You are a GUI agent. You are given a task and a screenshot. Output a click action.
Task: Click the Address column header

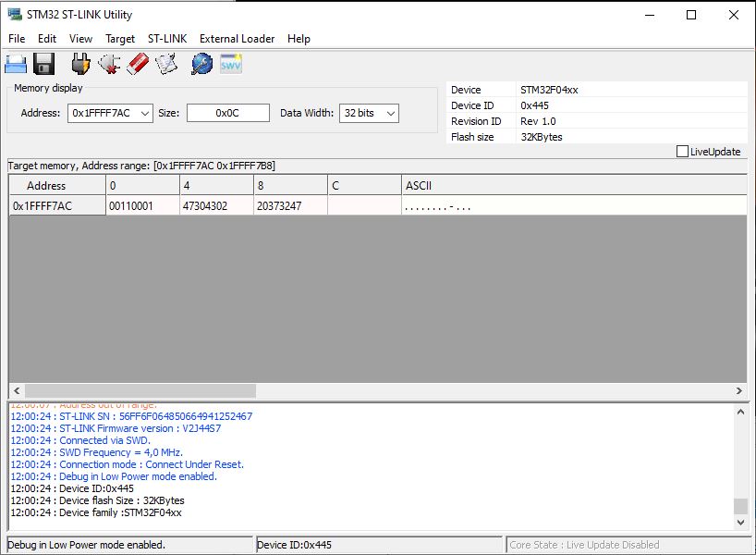[x=57, y=185]
